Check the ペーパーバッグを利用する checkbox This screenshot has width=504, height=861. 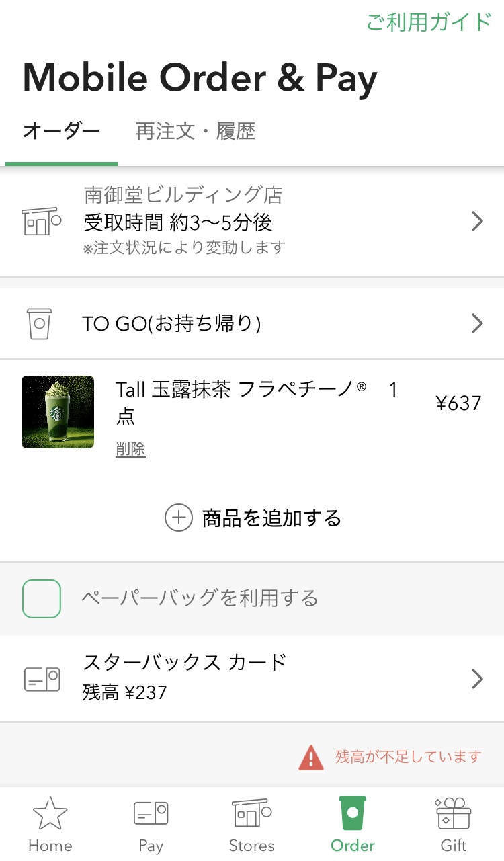(42, 598)
